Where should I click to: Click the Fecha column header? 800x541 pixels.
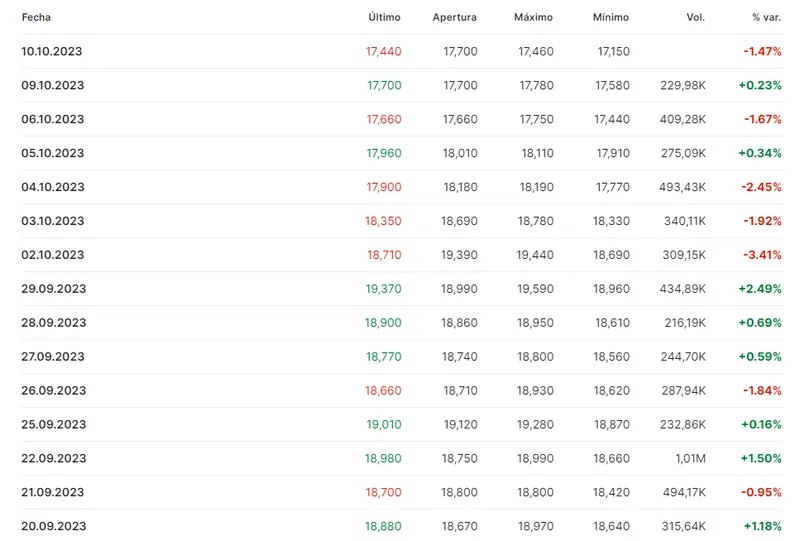point(36,18)
